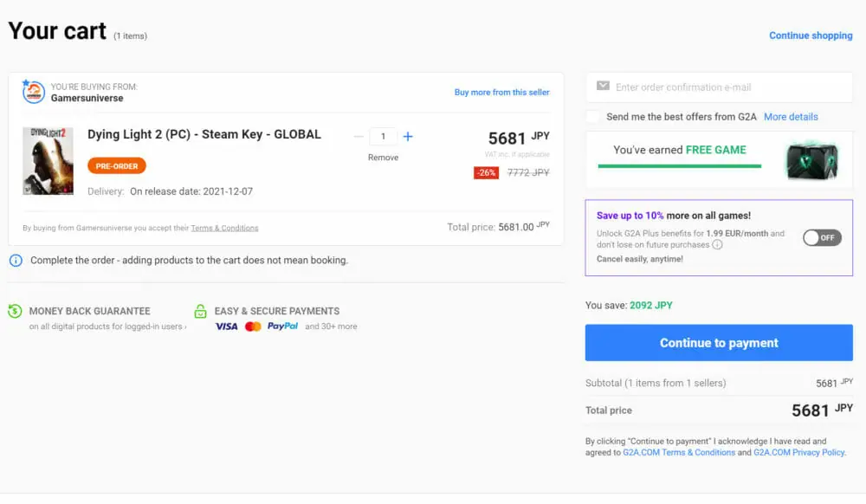The height and width of the screenshot is (504, 866).
Task: Remove Dying Light 2 from cart
Action: point(383,158)
